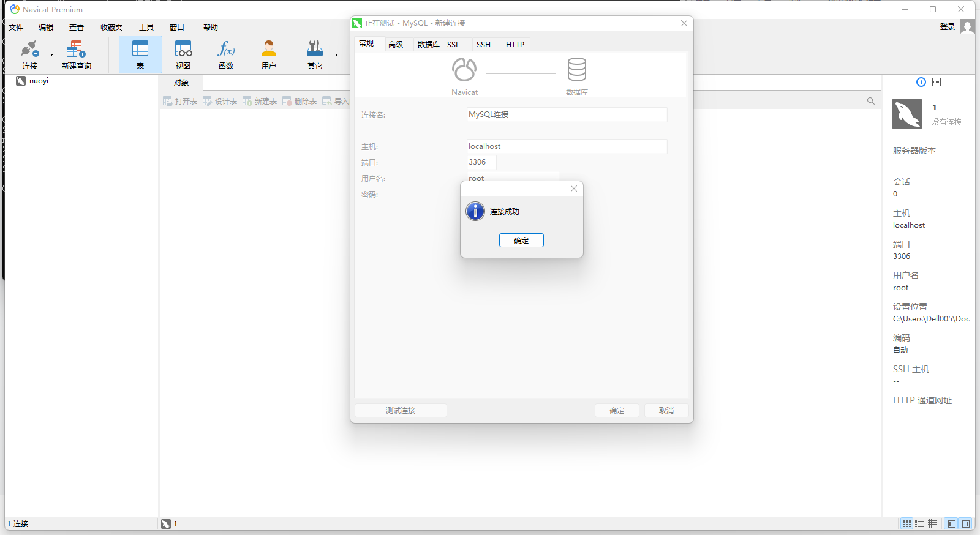Open the 窗口 menu
The height and width of the screenshot is (535, 980).
click(x=177, y=28)
